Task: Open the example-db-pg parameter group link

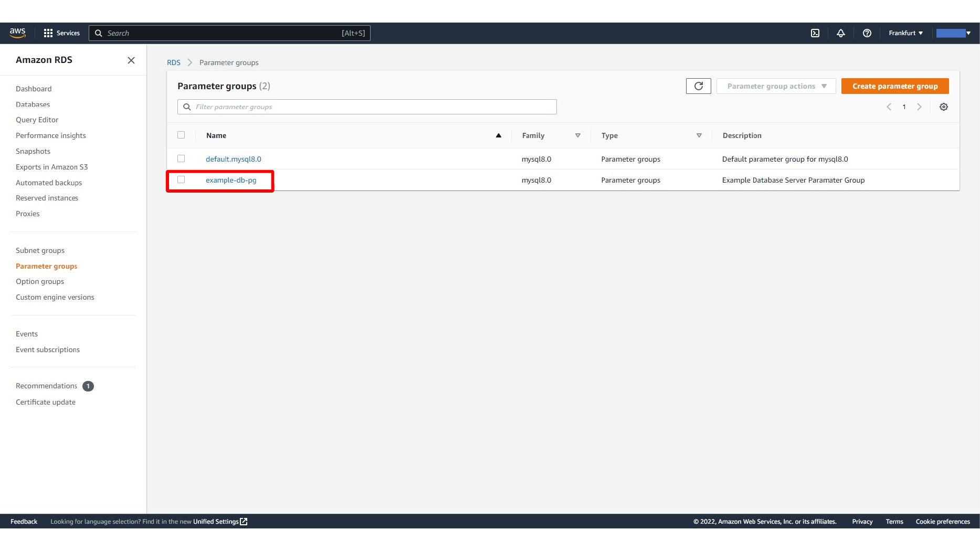Action: pos(231,180)
